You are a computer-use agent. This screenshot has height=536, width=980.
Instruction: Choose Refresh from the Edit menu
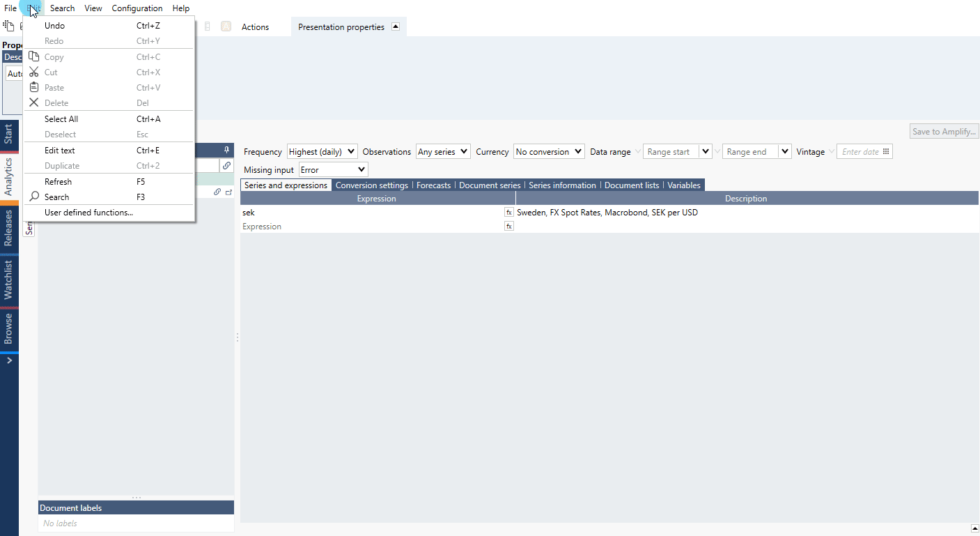point(109,182)
